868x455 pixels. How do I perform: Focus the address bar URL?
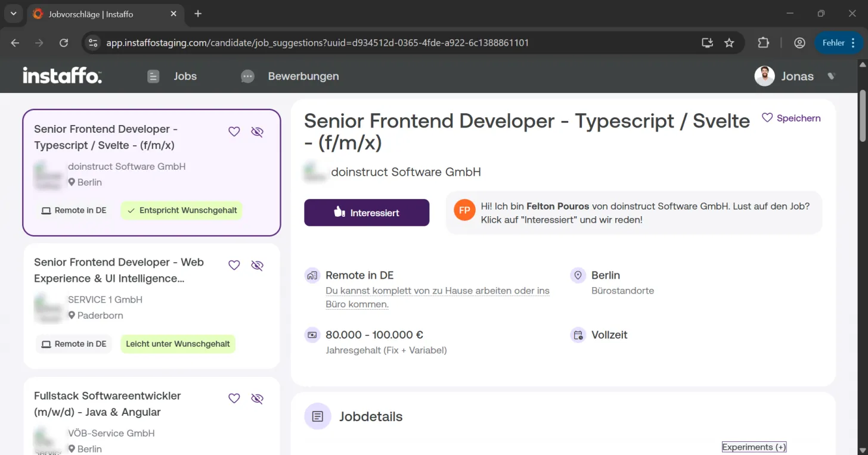pyautogui.click(x=317, y=43)
